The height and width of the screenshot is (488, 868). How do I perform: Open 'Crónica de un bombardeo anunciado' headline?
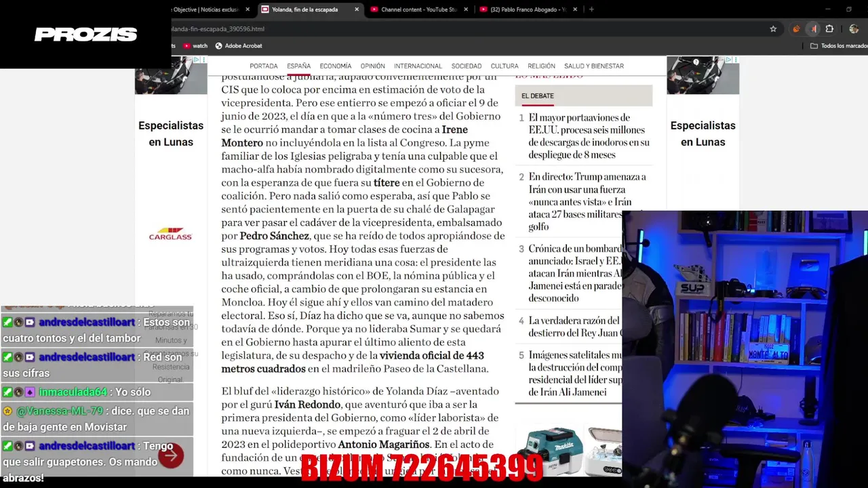(575, 274)
